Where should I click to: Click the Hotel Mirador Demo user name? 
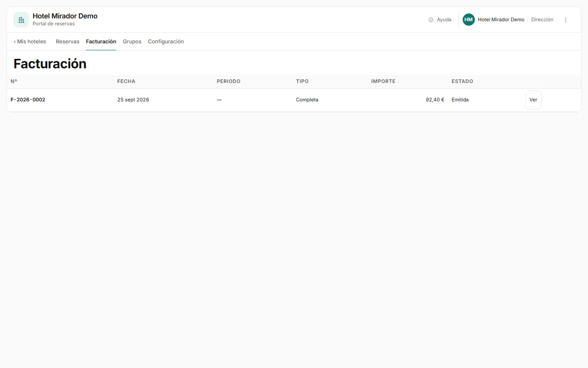tap(501, 20)
